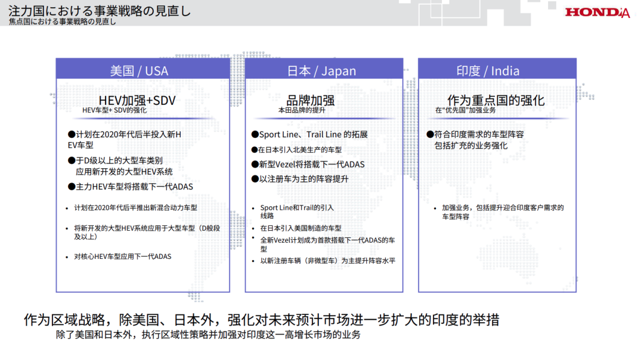Click the 作为重点国的强化 heading
This screenshot has width=644, height=359.
click(x=496, y=100)
